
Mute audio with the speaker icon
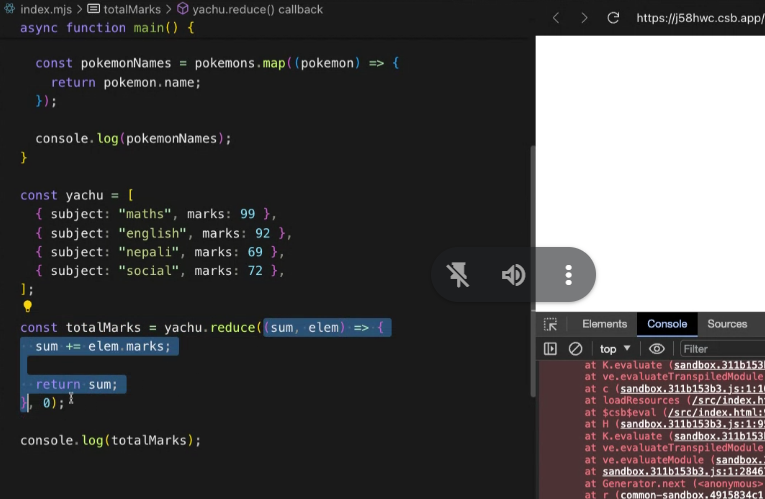pyautogui.click(x=513, y=275)
